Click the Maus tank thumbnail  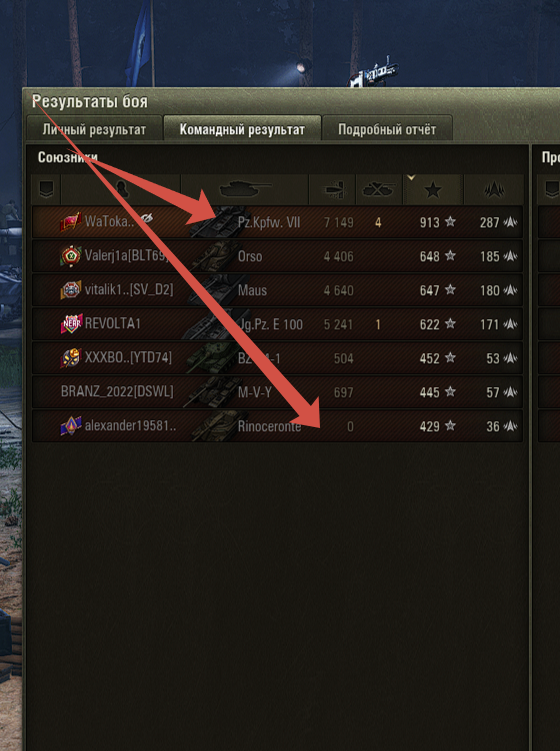point(214,290)
